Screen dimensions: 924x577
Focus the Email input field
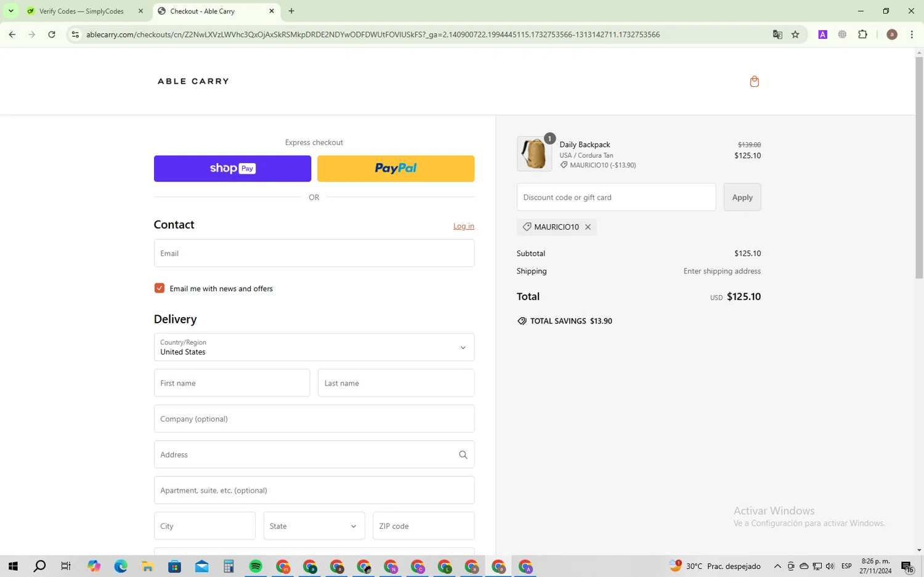click(x=314, y=253)
